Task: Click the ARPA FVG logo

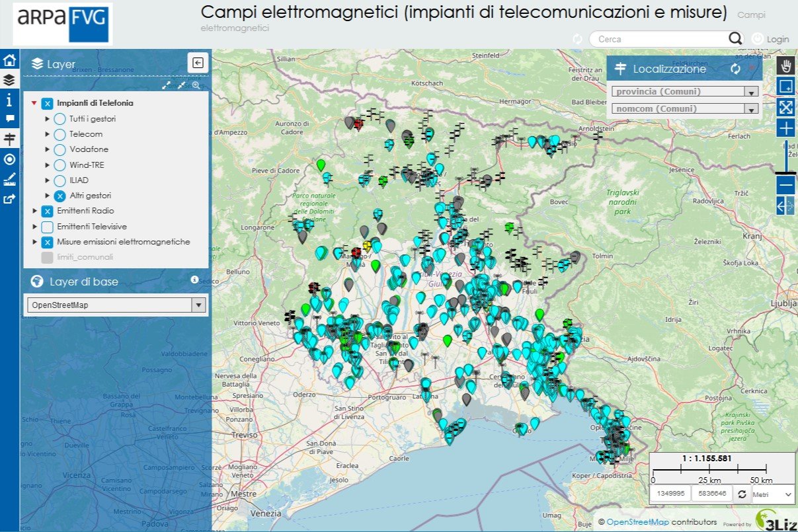Action: click(62, 24)
